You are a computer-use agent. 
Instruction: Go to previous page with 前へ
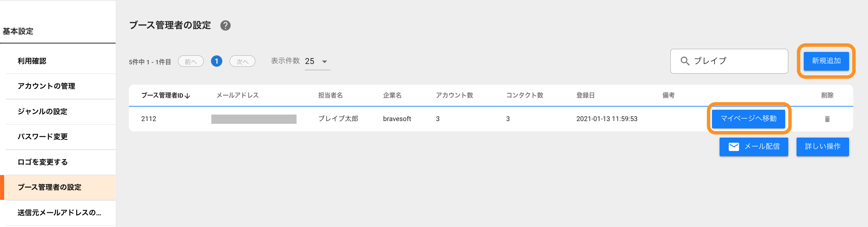click(191, 62)
